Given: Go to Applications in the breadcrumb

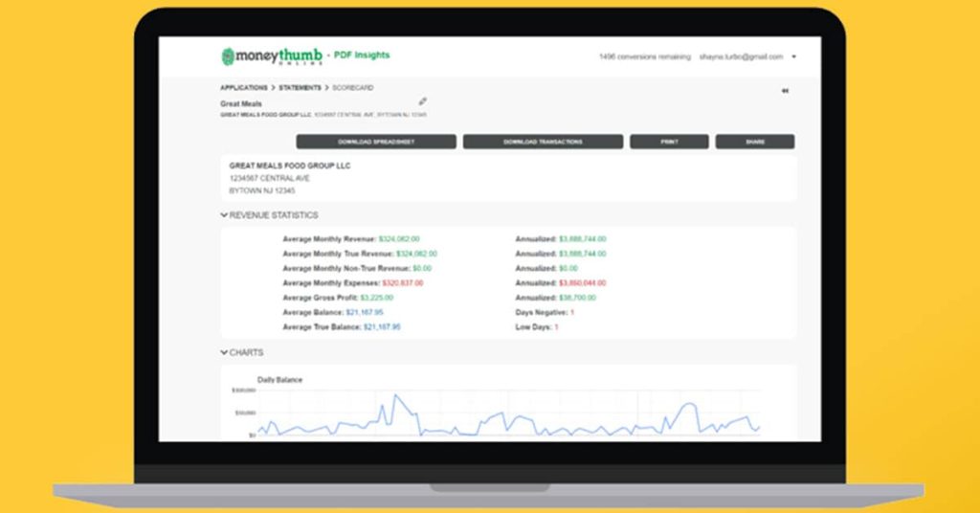Looking at the screenshot, I should [x=244, y=87].
